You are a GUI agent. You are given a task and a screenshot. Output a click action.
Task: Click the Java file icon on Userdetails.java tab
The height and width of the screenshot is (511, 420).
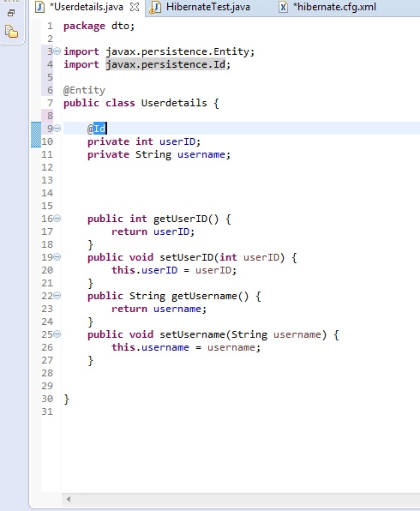39,7
